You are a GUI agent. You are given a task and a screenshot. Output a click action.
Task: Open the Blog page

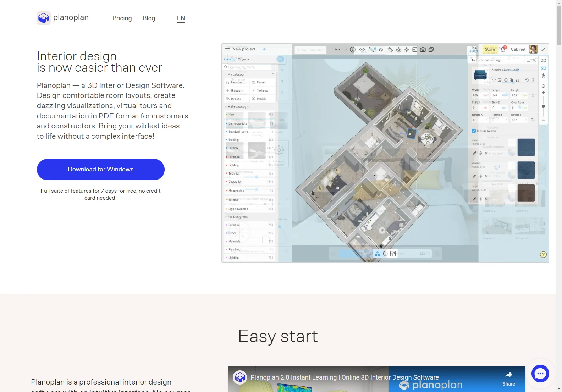(149, 18)
